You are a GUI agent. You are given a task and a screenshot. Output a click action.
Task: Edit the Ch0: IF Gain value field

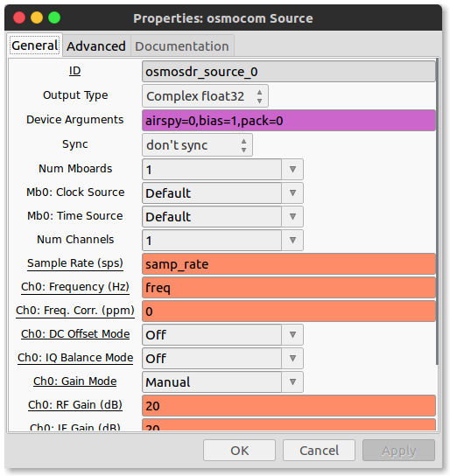(x=288, y=425)
